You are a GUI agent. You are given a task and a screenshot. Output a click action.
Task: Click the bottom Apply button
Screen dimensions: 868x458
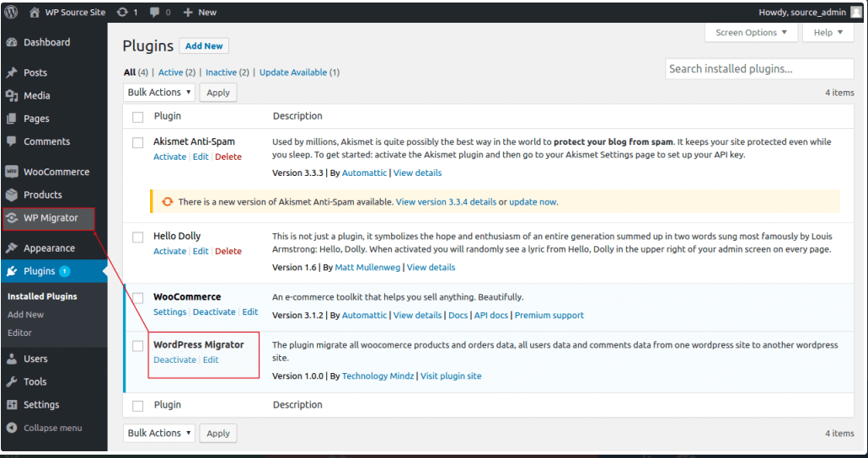[x=218, y=433]
